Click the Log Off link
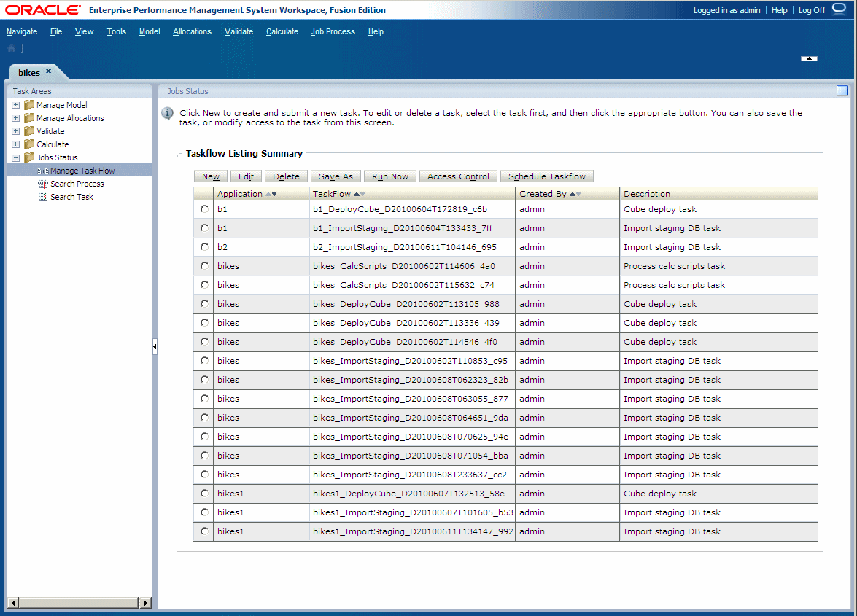Screen dimensions: 857x616 point(811,9)
